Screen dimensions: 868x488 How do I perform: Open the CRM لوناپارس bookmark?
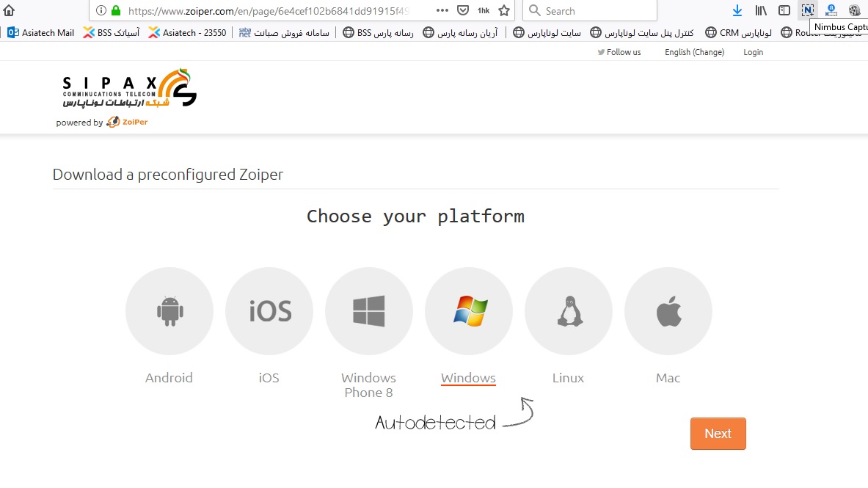pyautogui.click(x=738, y=33)
